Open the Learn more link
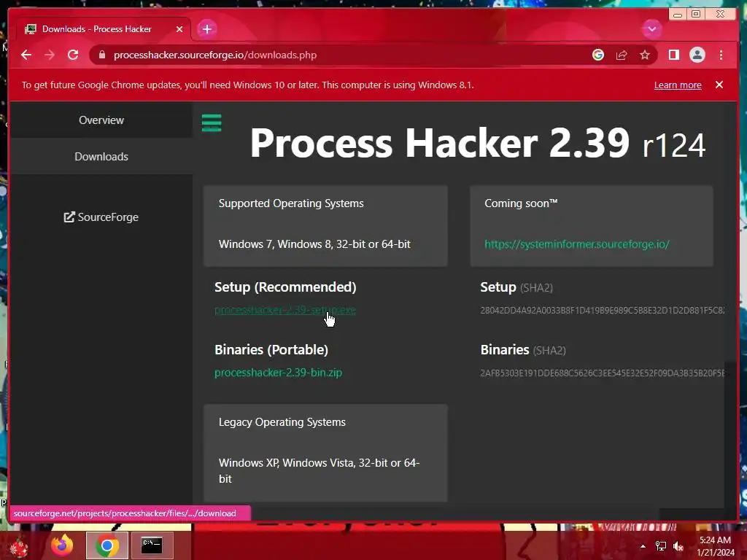 (678, 85)
